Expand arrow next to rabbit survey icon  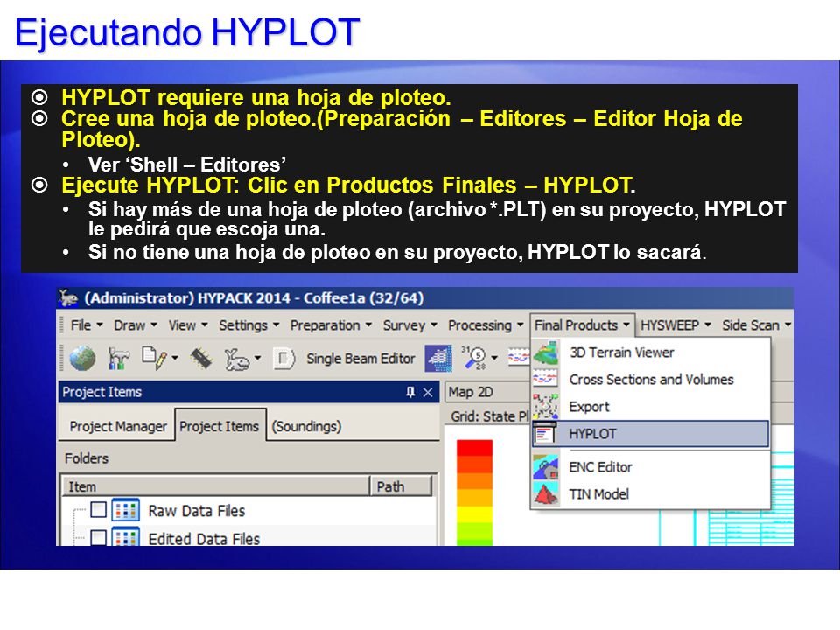tap(257, 358)
